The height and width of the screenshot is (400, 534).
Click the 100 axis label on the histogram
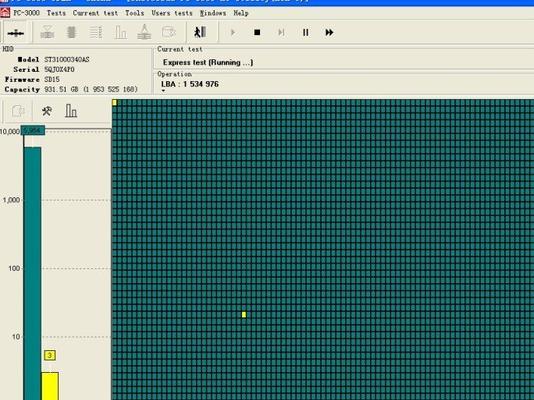pos(14,269)
